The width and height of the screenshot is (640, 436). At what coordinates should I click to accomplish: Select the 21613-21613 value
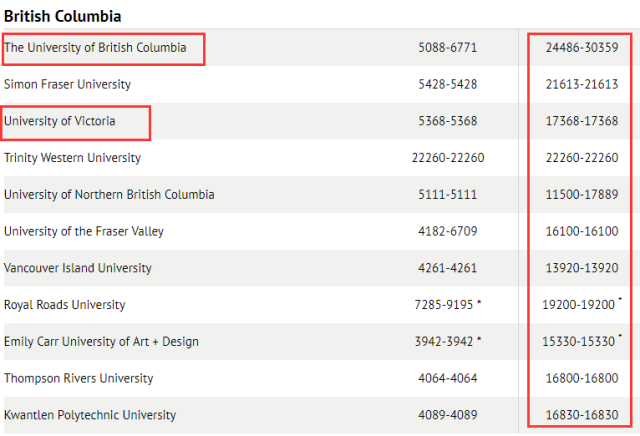[x=581, y=85]
